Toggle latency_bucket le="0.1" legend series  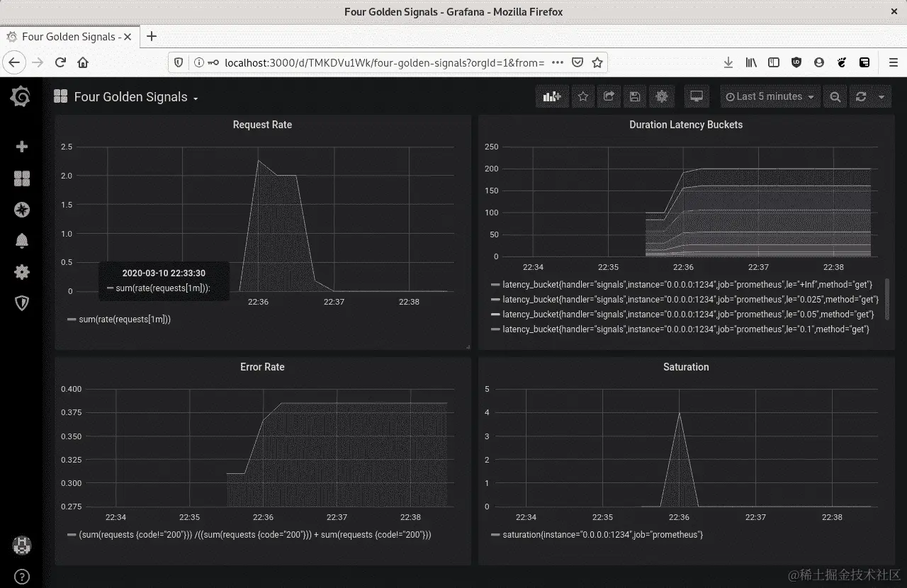click(x=686, y=329)
